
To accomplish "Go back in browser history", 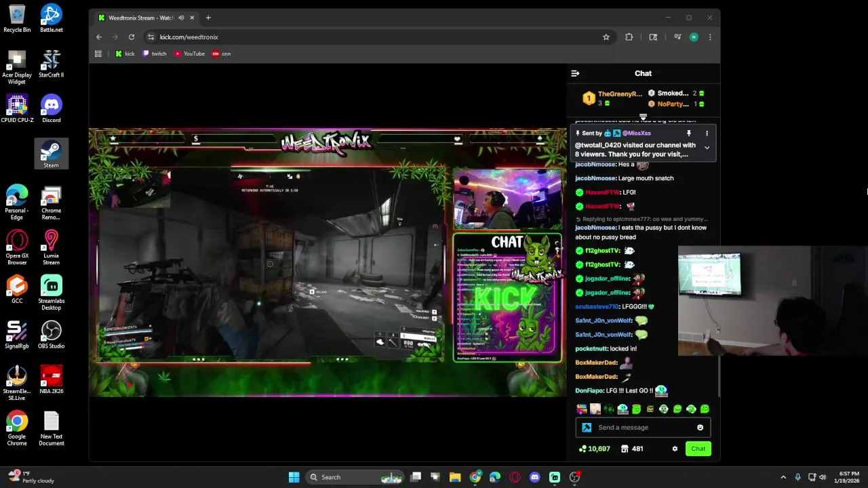I will [99, 37].
